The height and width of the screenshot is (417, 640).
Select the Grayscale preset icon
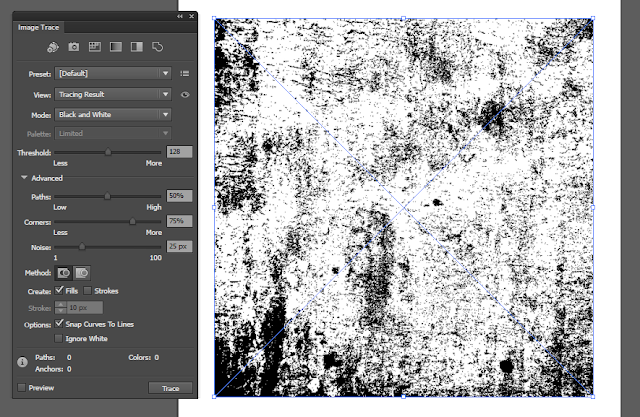click(116, 47)
